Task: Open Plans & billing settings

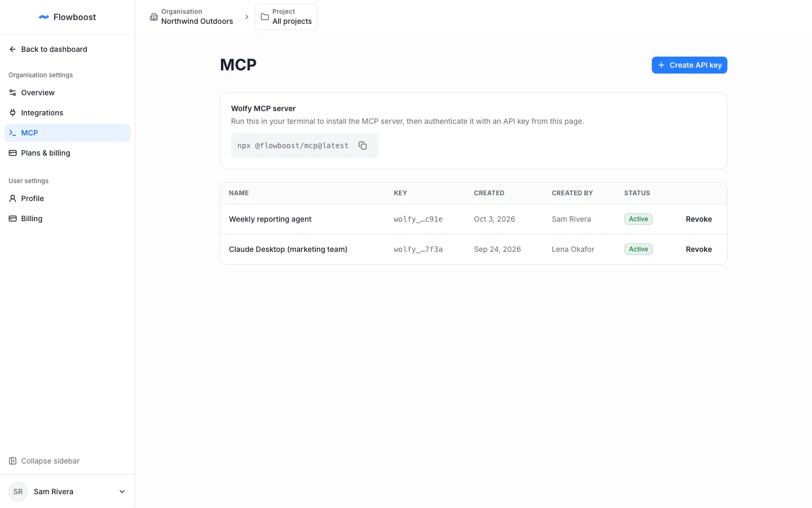Action: pos(67,153)
